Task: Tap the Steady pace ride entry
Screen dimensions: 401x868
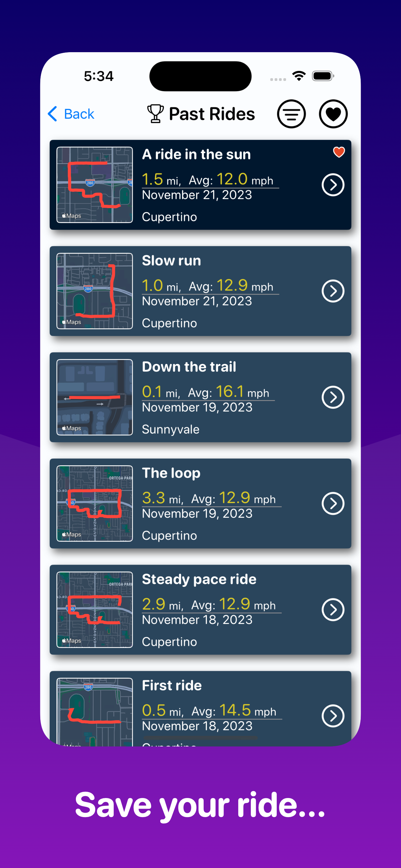Action: coord(201,609)
